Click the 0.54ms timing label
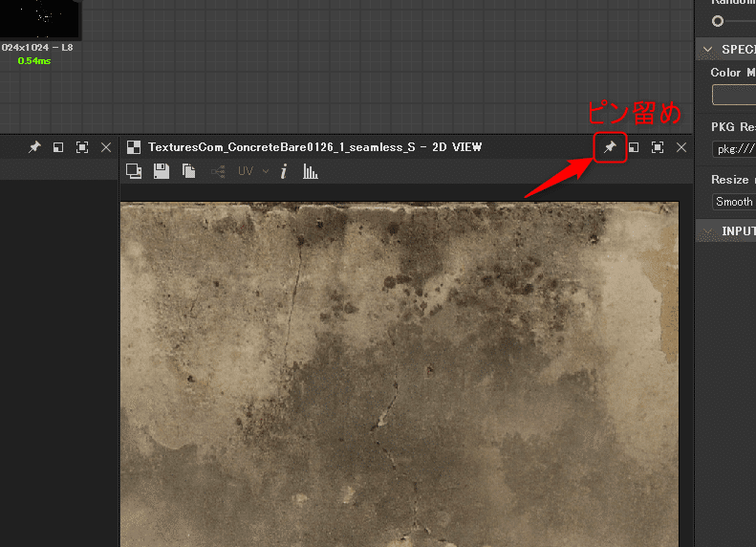 tap(33, 61)
